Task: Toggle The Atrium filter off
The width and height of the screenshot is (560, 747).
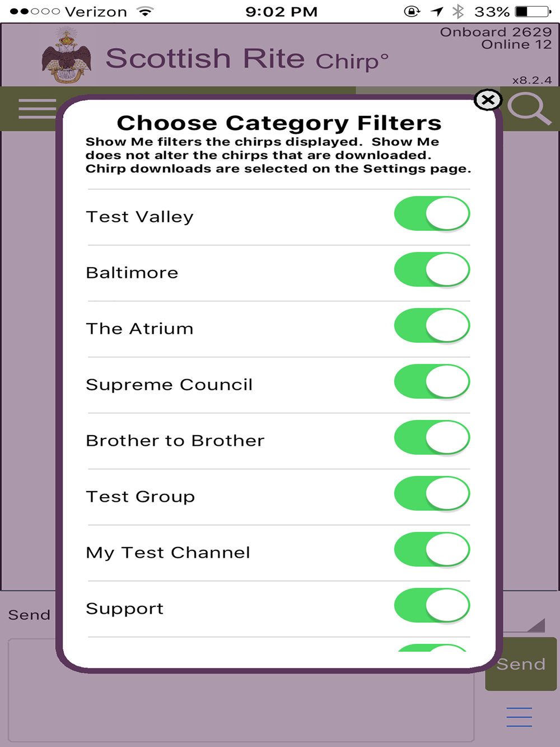Action: point(431,326)
